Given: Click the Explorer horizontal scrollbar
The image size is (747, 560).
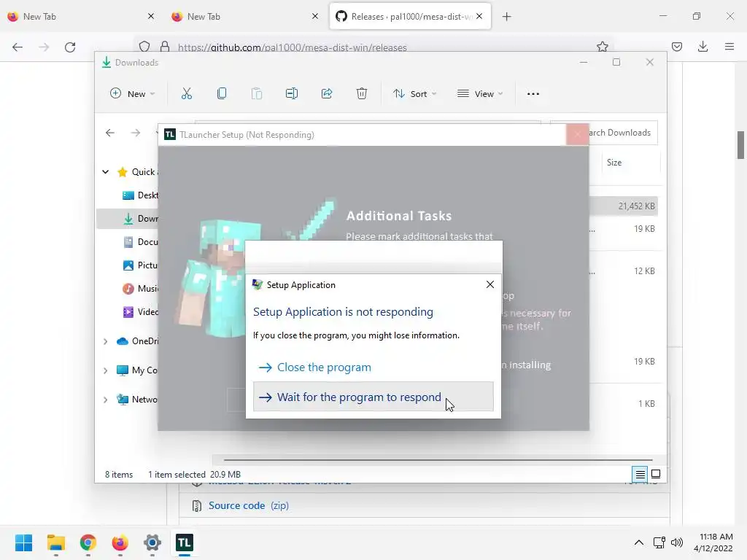Looking at the screenshot, I should point(438,460).
